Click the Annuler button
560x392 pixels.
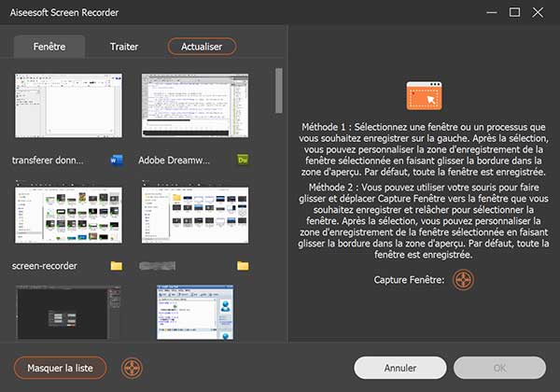pos(400,368)
